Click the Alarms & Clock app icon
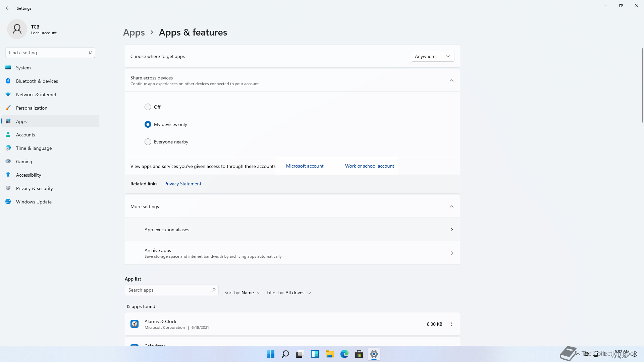This screenshot has width=644, height=362. [x=135, y=324]
